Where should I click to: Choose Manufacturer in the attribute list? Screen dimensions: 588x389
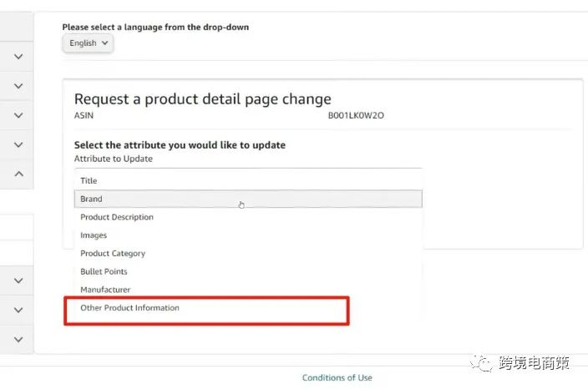(x=105, y=290)
